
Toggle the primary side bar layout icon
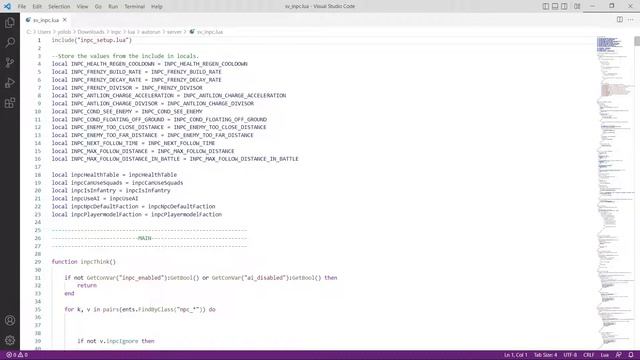click(546, 6)
